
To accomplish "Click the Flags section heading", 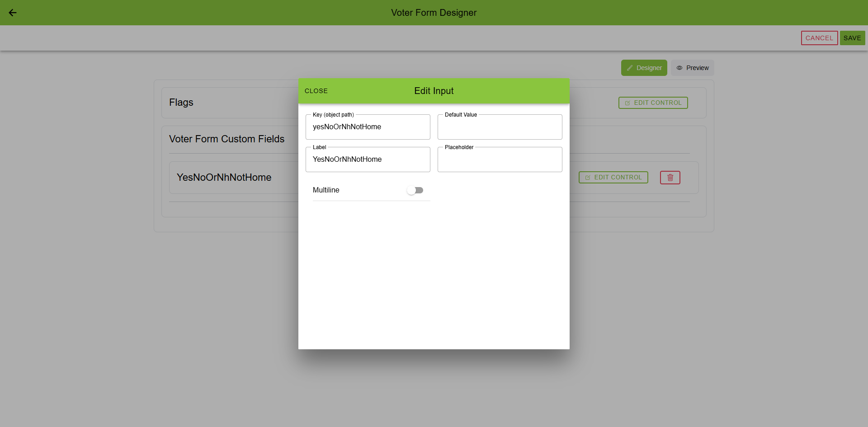I will coord(181,103).
